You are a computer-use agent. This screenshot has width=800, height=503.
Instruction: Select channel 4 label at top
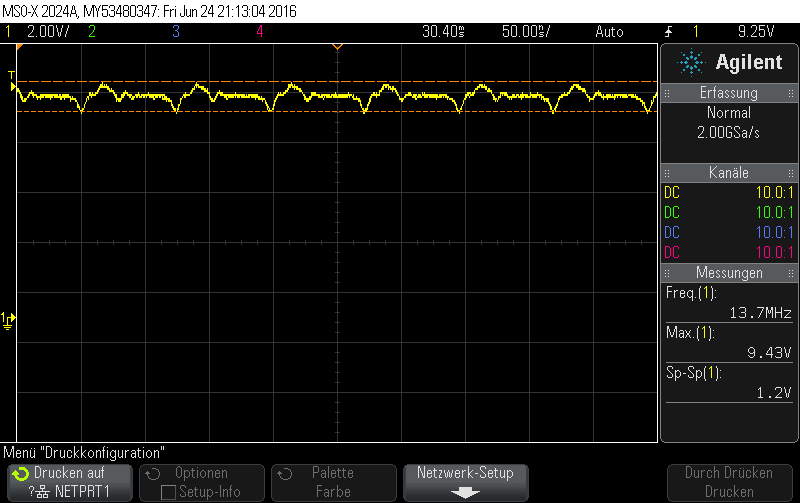tap(260, 32)
